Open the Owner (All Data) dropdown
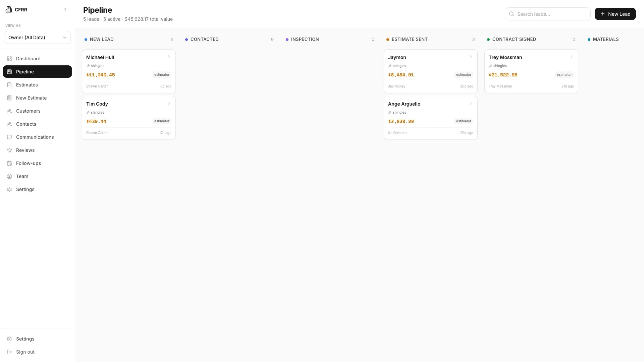This screenshot has height=362, width=644. [x=37, y=38]
